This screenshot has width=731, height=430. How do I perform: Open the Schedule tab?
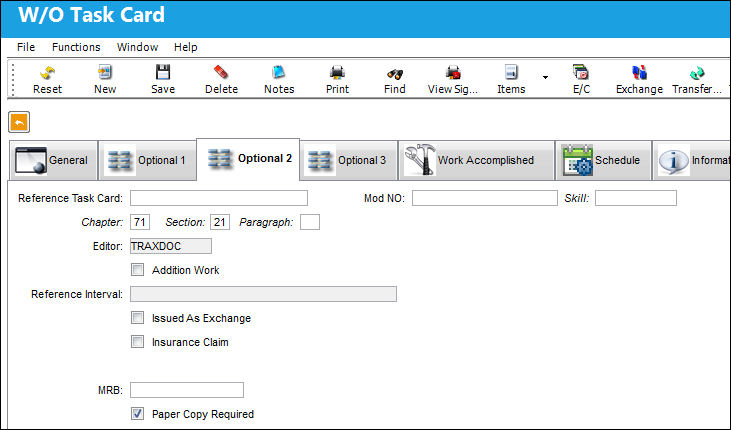603,160
